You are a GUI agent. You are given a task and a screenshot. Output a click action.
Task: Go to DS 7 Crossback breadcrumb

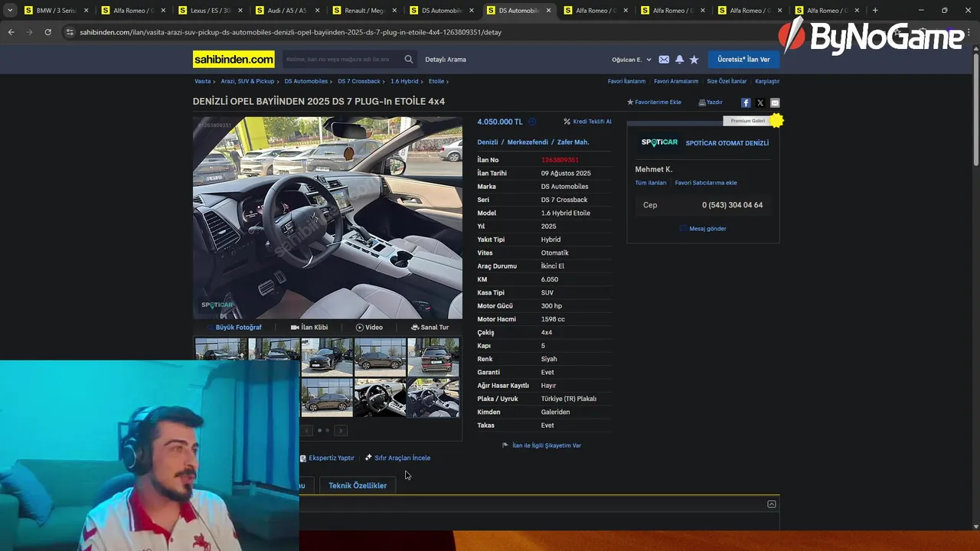pos(359,81)
